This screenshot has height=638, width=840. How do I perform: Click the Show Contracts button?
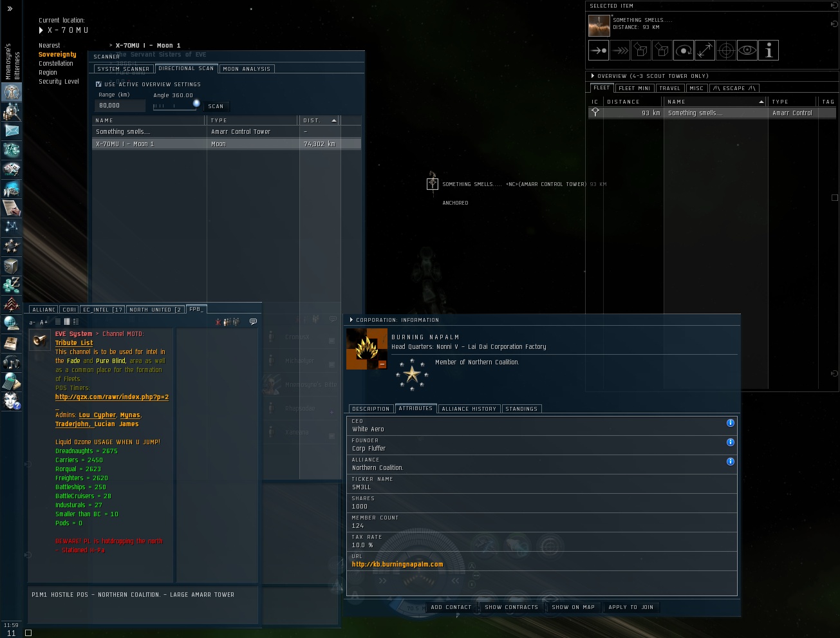point(512,607)
